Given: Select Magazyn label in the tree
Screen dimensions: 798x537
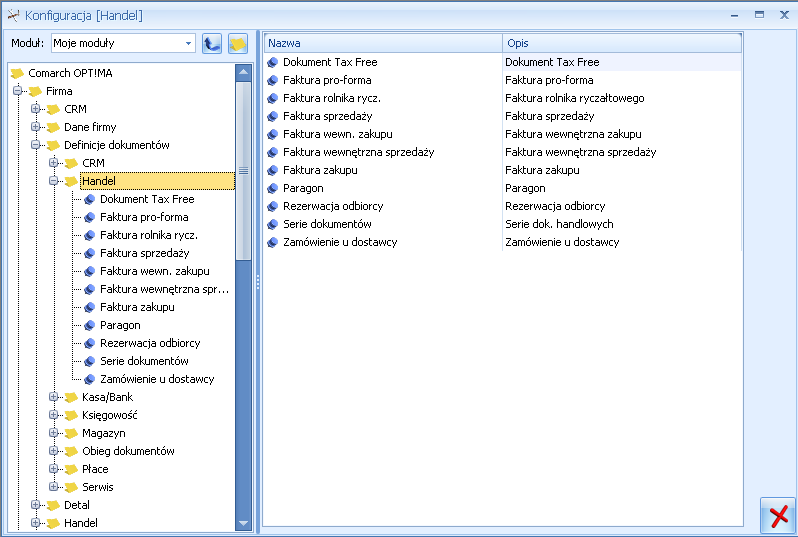Looking at the screenshot, I should click(x=104, y=433).
